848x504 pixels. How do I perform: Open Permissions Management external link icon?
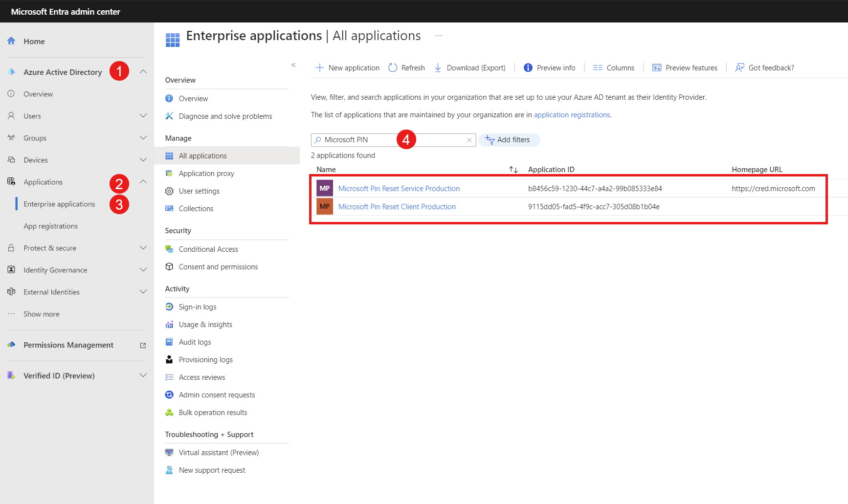pos(143,345)
